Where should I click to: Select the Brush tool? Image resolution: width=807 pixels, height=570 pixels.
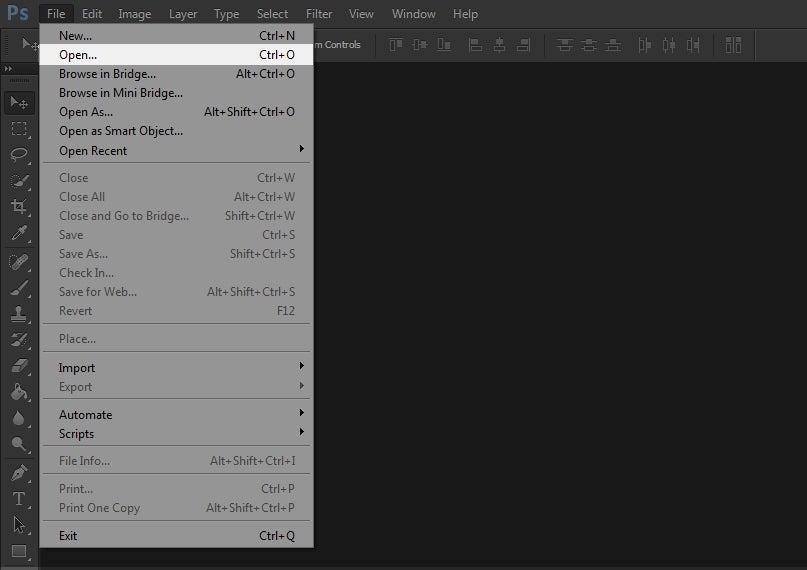(19, 288)
